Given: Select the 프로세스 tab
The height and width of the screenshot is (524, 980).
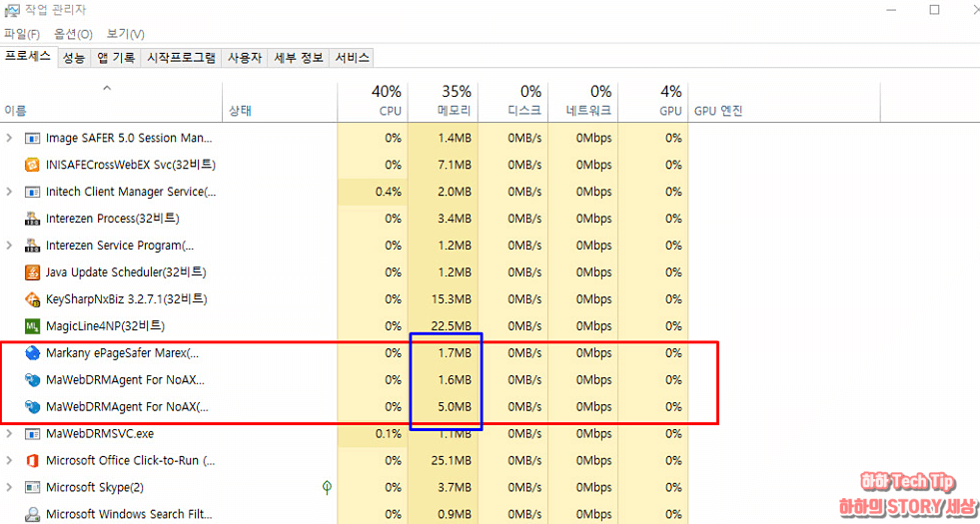Looking at the screenshot, I should tap(28, 58).
